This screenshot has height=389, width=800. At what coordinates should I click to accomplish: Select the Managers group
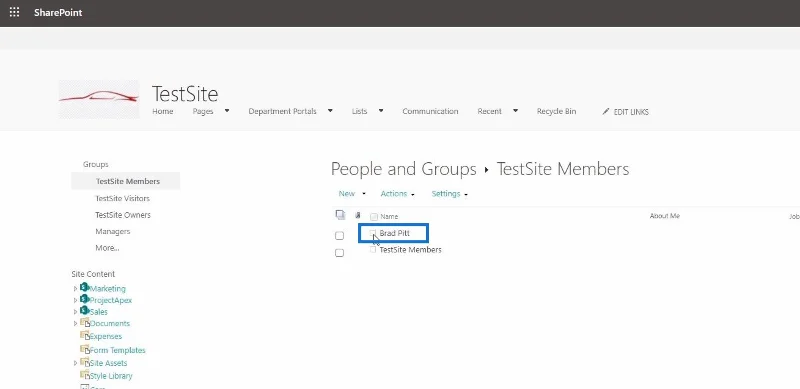tap(113, 231)
